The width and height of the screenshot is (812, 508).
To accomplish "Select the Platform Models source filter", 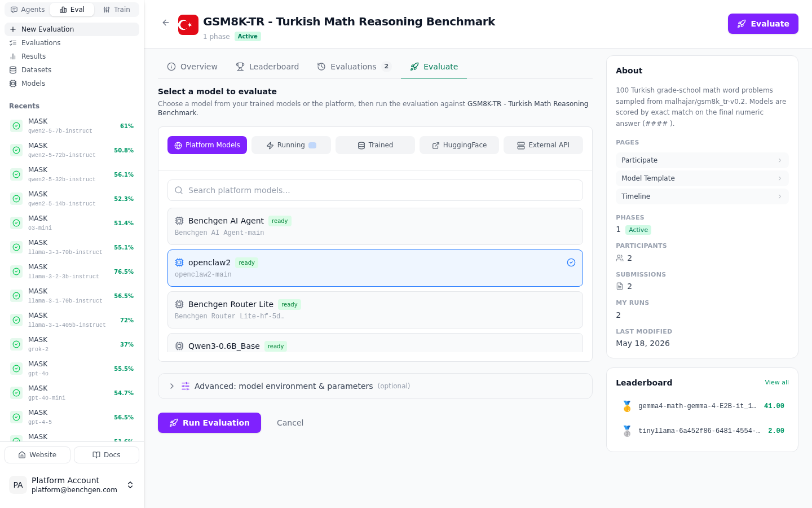I will (x=207, y=145).
